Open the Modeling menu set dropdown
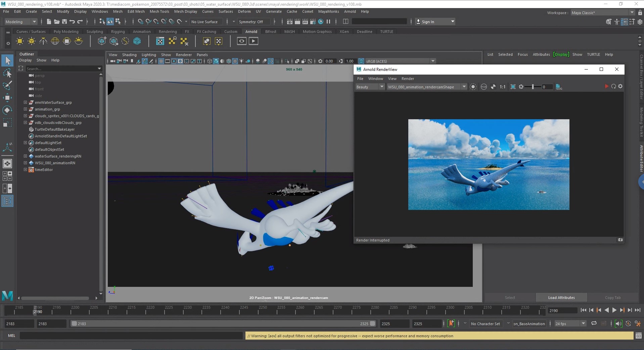644x350 pixels. click(21, 21)
